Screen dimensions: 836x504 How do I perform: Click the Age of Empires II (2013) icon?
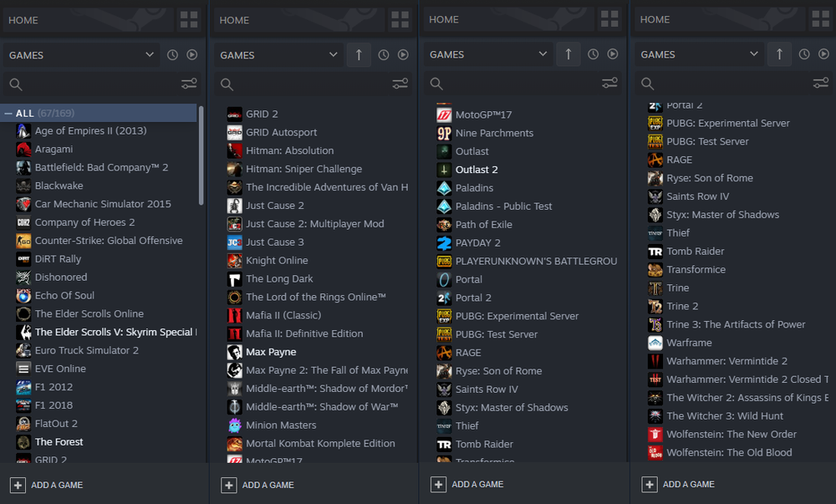point(23,131)
